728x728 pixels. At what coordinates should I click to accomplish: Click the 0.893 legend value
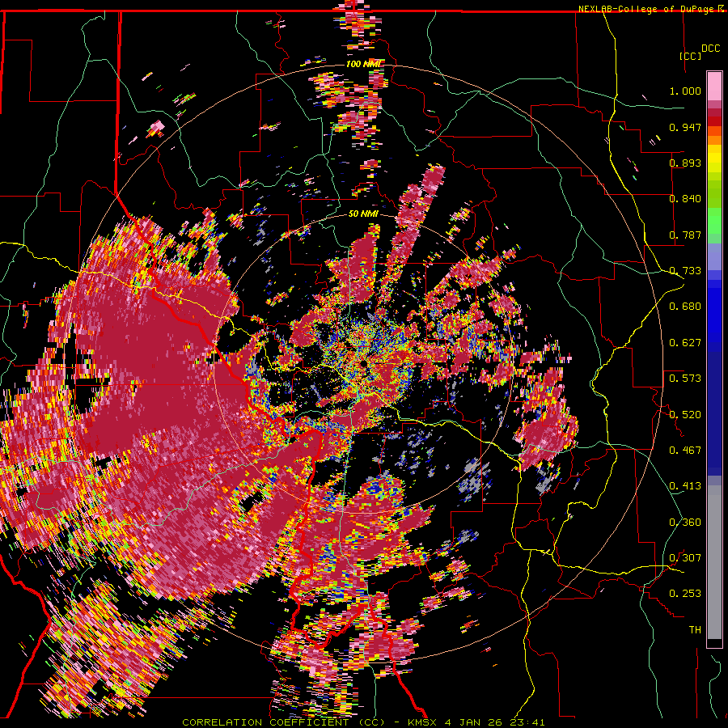685,163
